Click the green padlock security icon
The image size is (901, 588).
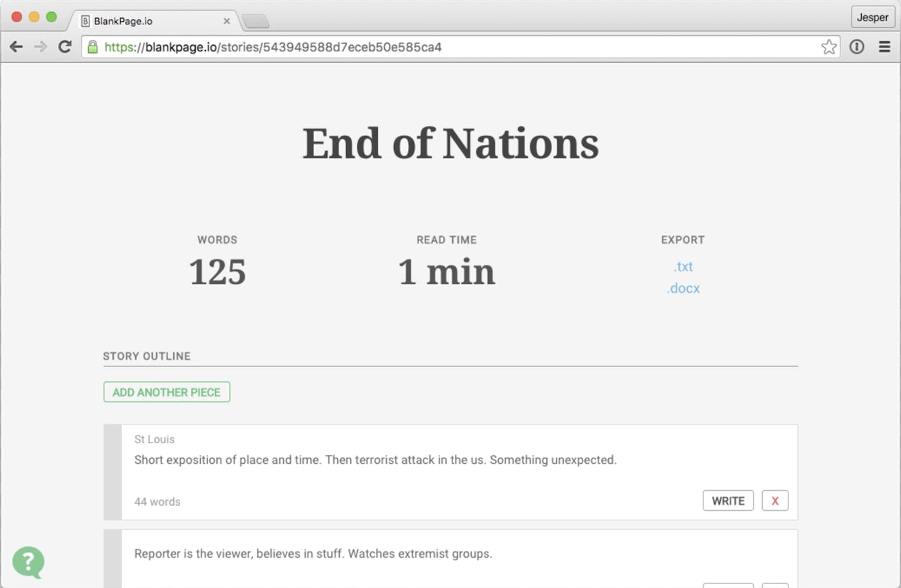tap(93, 47)
